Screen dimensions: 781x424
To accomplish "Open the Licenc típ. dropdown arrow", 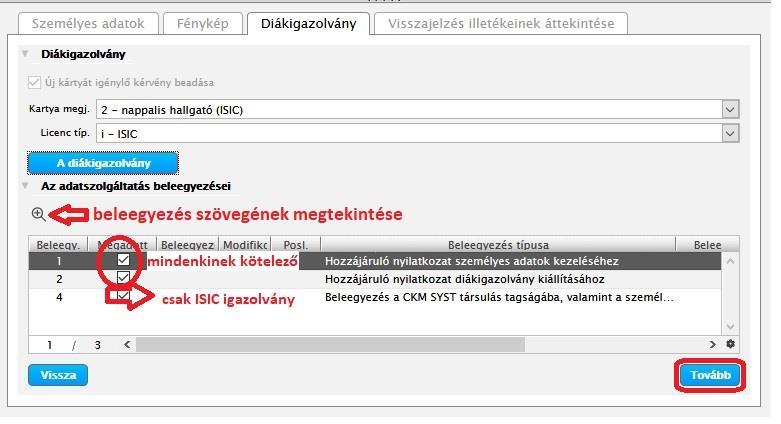I will tap(730, 134).
